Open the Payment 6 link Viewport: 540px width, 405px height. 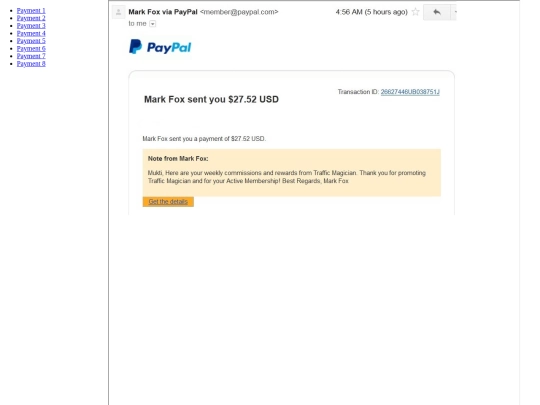[31, 49]
